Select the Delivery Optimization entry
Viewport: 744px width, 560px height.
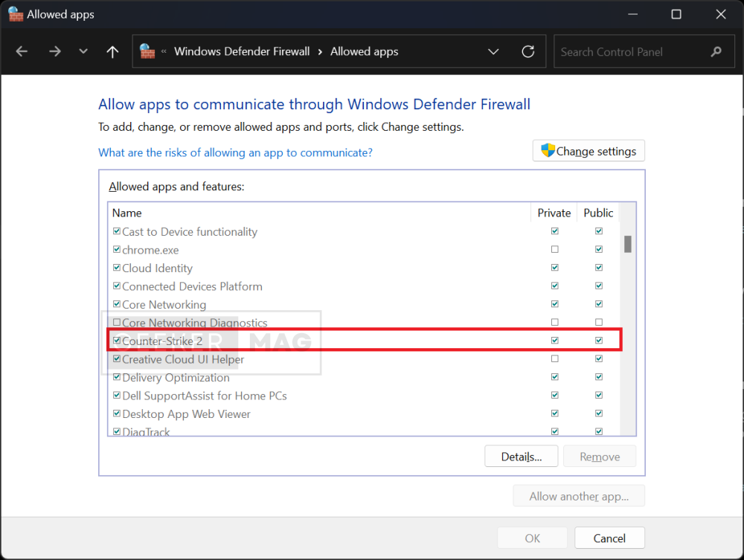click(x=176, y=378)
